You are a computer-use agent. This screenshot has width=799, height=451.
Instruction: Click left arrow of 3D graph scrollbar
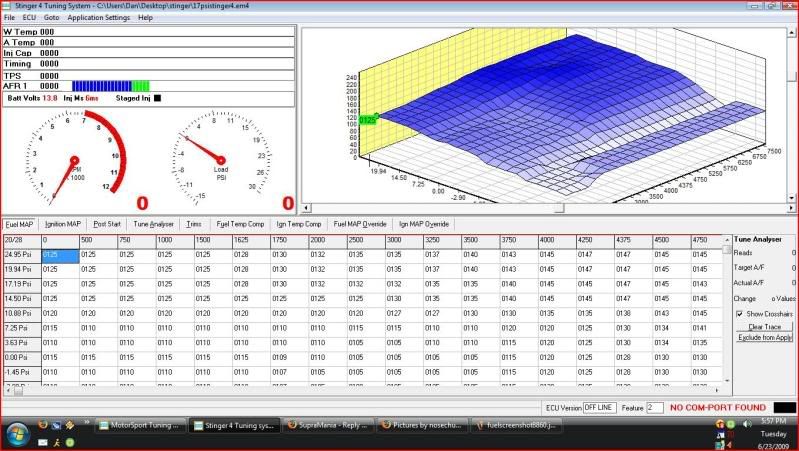(x=307, y=208)
